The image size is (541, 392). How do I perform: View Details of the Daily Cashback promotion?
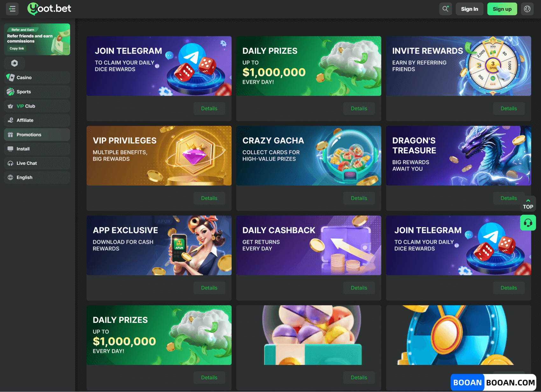click(359, 288)
